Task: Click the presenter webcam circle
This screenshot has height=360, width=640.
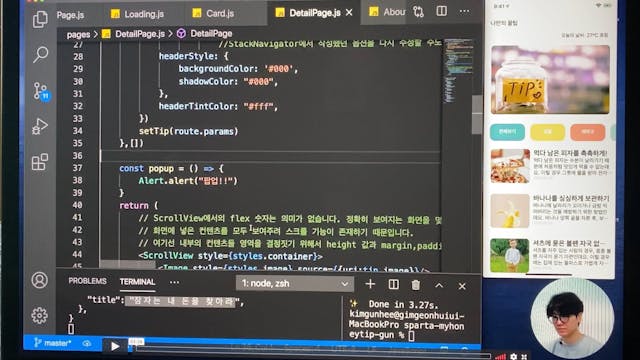Action: pos(572,318)
